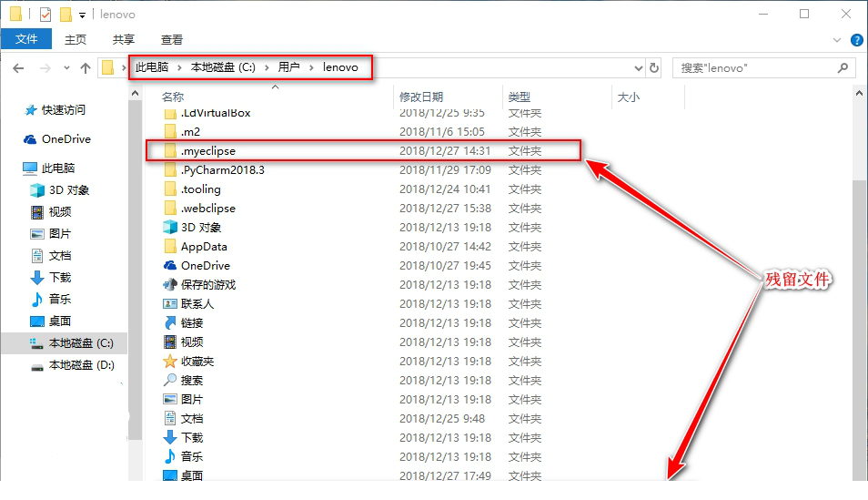
Task: Select the 视频 film icon in file list
Action: pyautogui.click(x=170, y=342)
